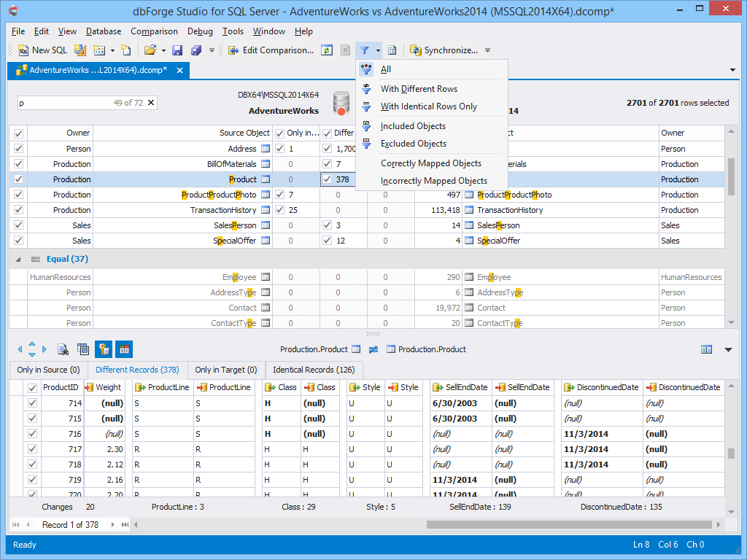This screenshot has height=560, width=747.
Task: Click the view report icon near navigation arrows
Action: point(63,349)
